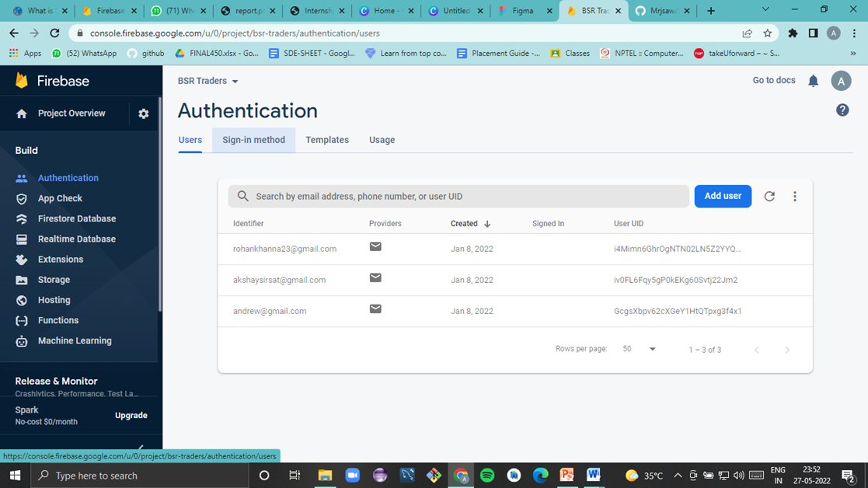Open the Firestore Database section
The height and width of the screenshot is (488, 868).
click(77, 218)
